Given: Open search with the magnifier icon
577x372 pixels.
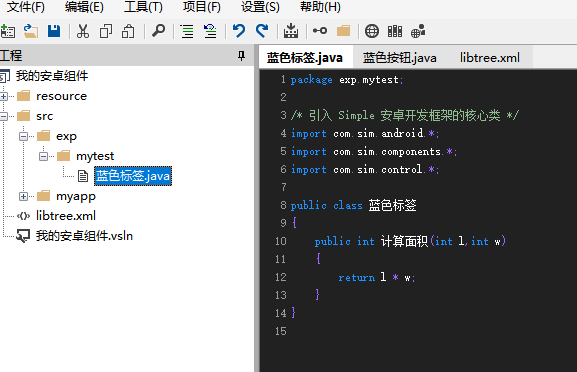Looking at the screenshot, I should click(159, 31).
